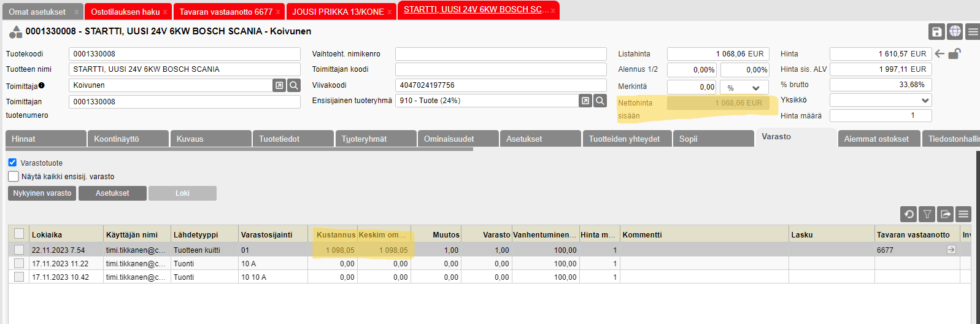Screen dimensions: 980x324
Task: Click the Listahinta field
Action: coord(718,54)
